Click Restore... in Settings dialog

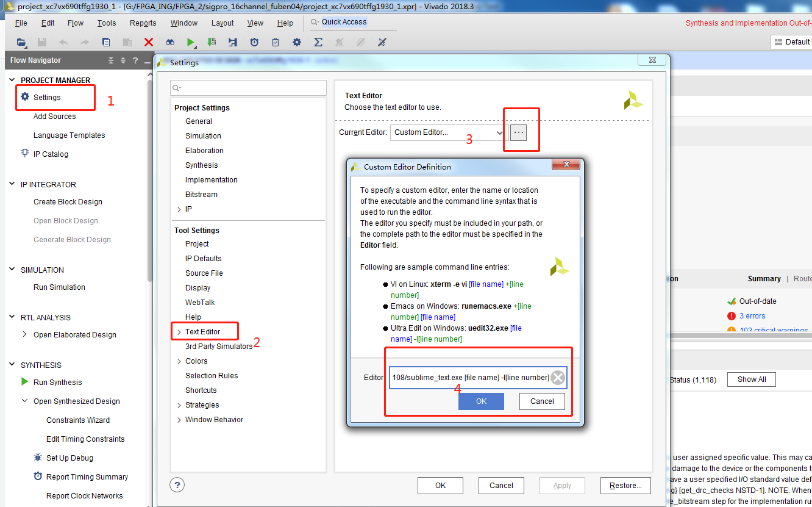point(625,486)
